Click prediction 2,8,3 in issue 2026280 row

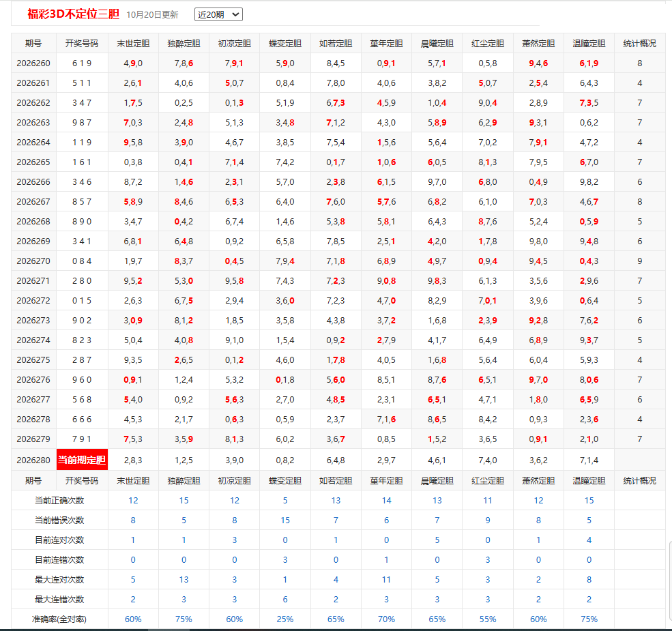tap(133, 460)
